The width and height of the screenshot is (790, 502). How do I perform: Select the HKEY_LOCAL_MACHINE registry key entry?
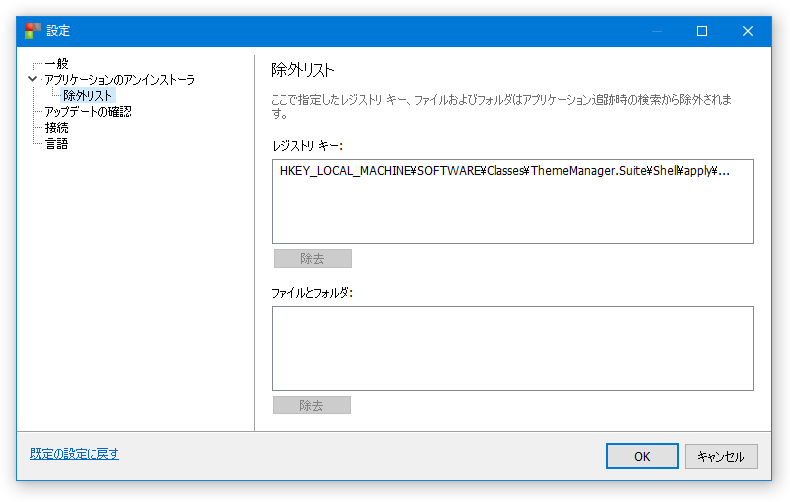[504, 171]
